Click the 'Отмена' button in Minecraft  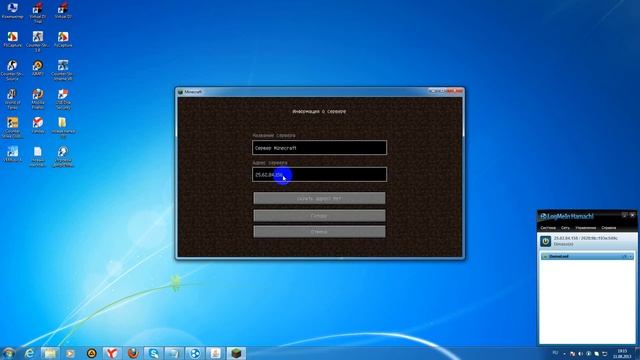tap(319, 232)
